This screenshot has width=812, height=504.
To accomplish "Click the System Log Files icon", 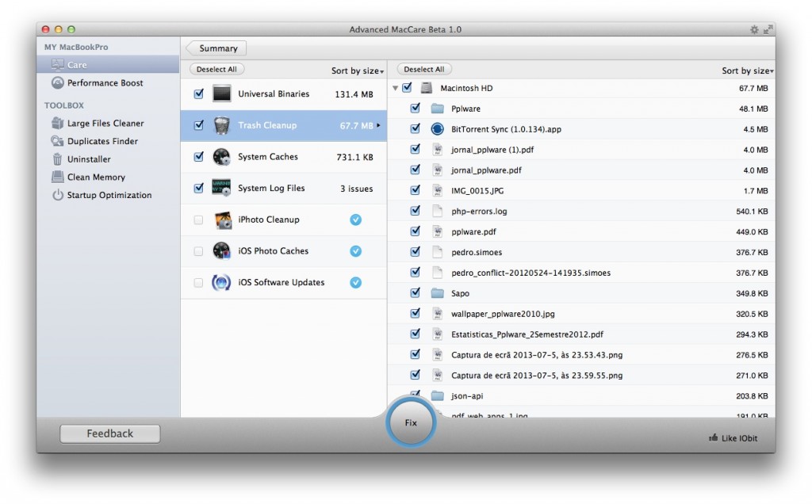I will [x=222, y=188].
